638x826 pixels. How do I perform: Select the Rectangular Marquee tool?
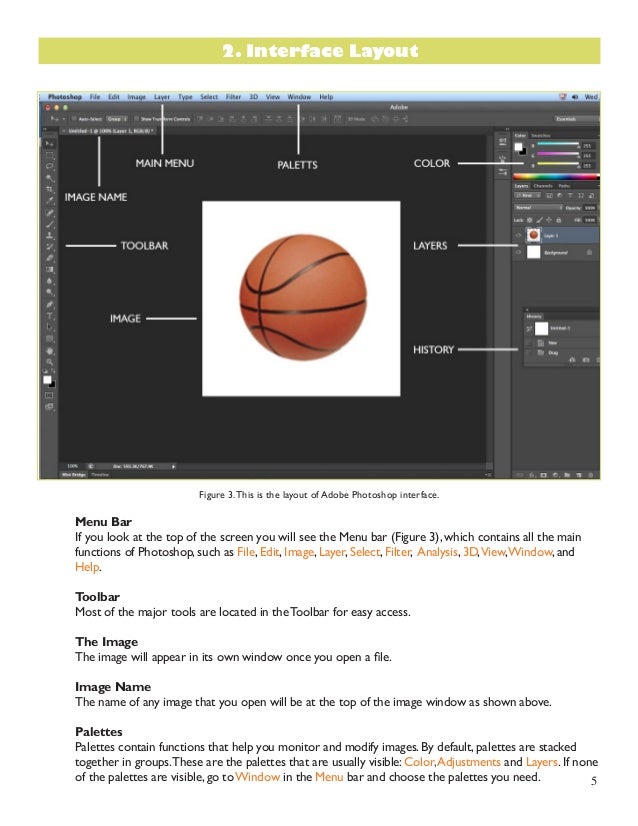pyautogui.click(x=49, y=155)
